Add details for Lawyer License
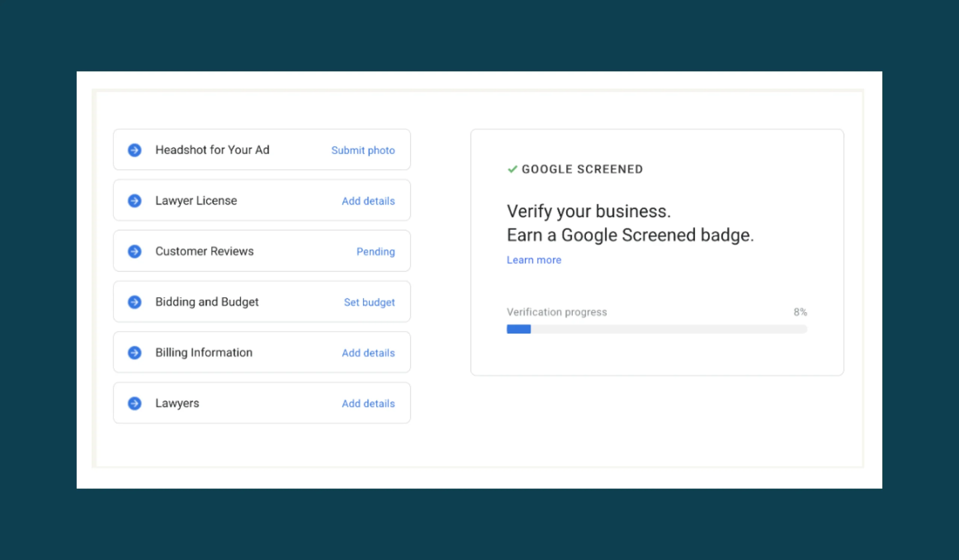Viewport: 959px width, 560px height. pos(368,201)
